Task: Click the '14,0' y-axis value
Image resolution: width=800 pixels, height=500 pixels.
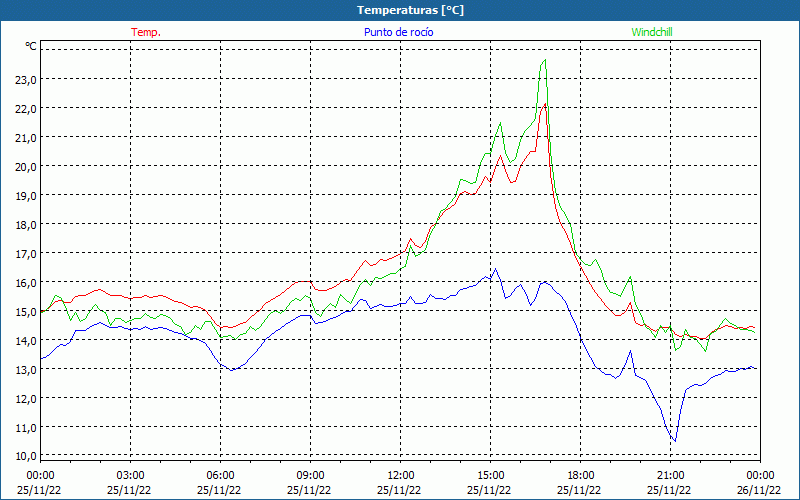Action: pos(26,341)
